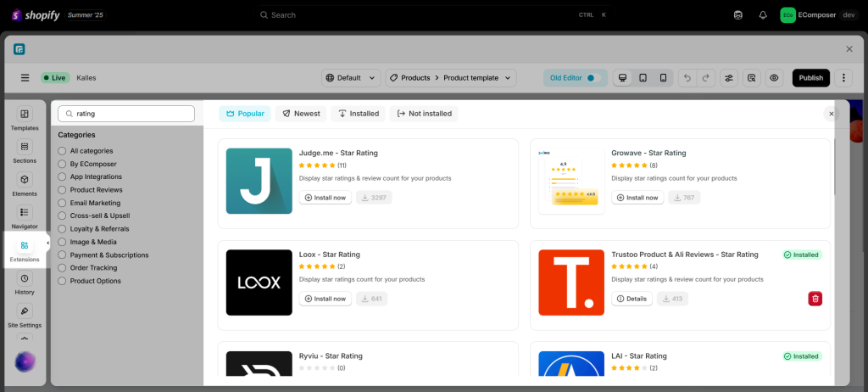Click the Growave preview thumbnail
This screenshot has width=868, height=392.
(571, 181)
